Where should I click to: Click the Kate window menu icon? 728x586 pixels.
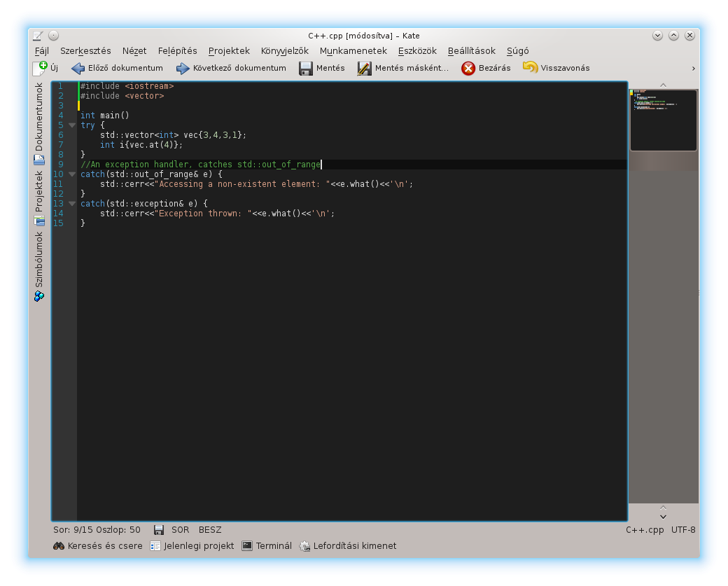click(x=38, y=36)
